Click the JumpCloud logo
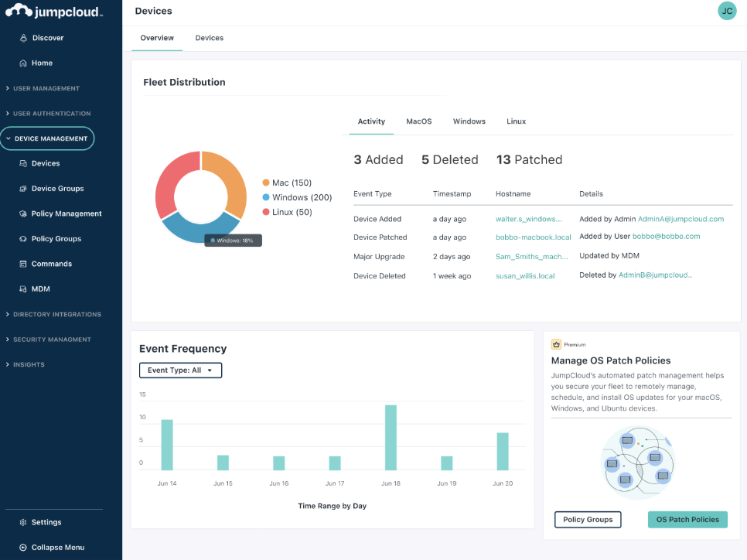The image size is (747, 560). click(54, 11)
